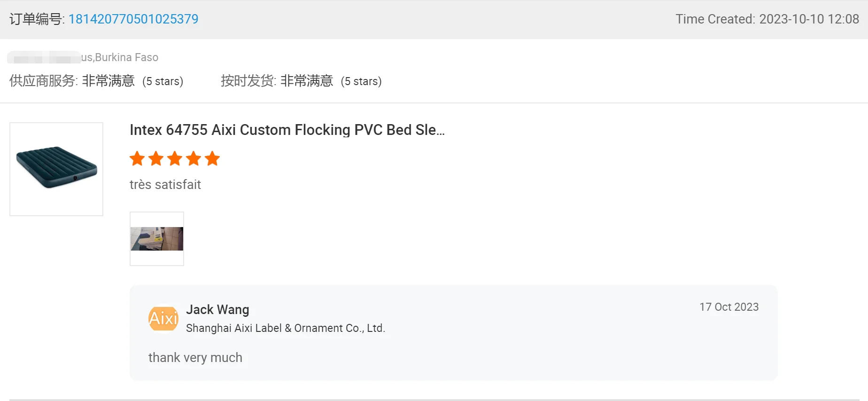Click the 按时发货 rating label

point(248,81)
